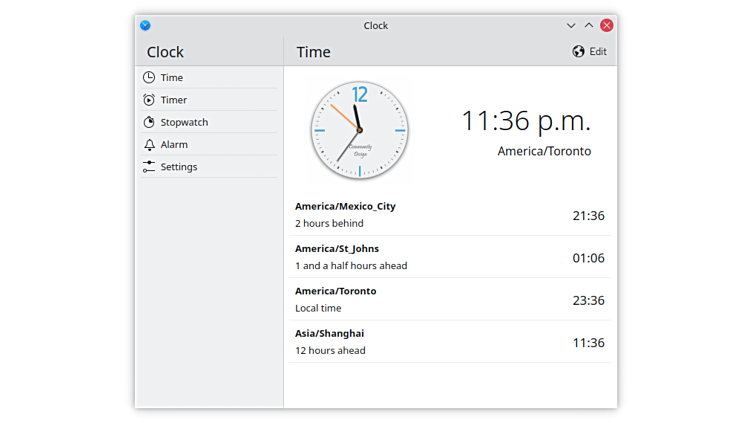Click the Settings sliders icon
The height and width of the screenshot is (423, 752).
149,167
